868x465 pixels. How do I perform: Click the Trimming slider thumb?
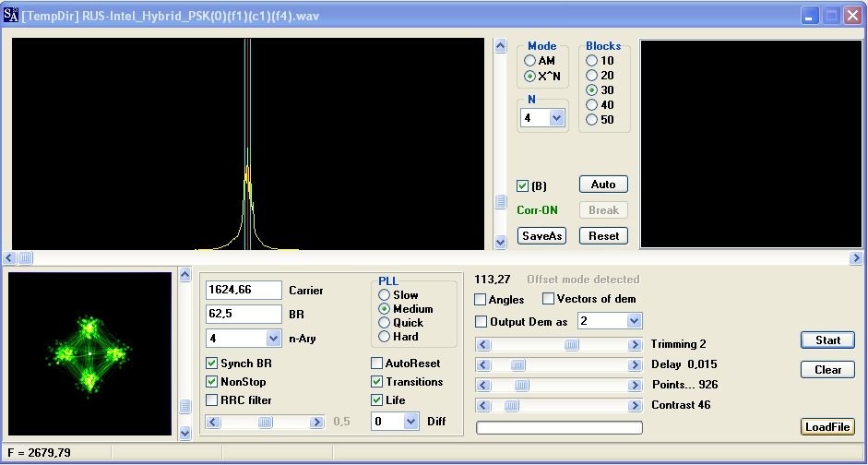click(572, 345)
